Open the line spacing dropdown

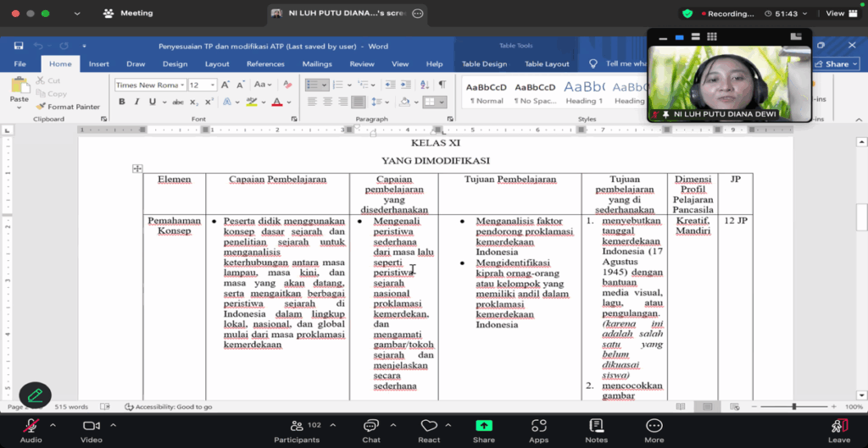point(381,102)
